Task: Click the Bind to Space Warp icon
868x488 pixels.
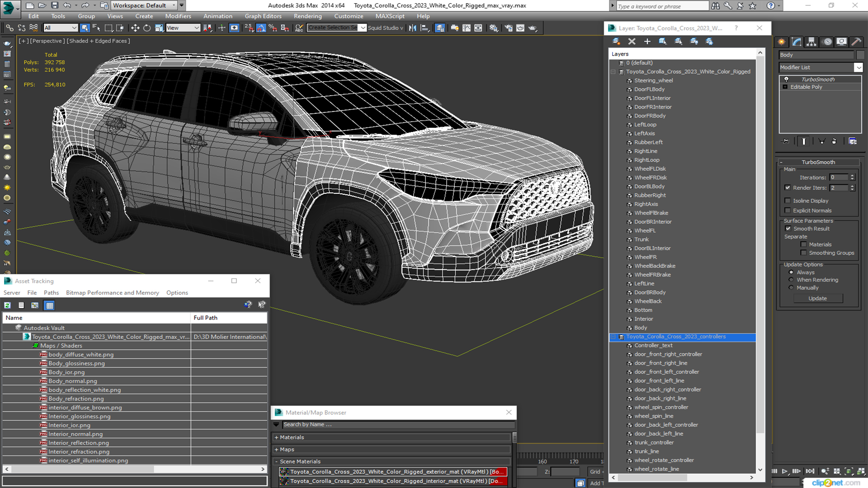Action: (33, 28)
